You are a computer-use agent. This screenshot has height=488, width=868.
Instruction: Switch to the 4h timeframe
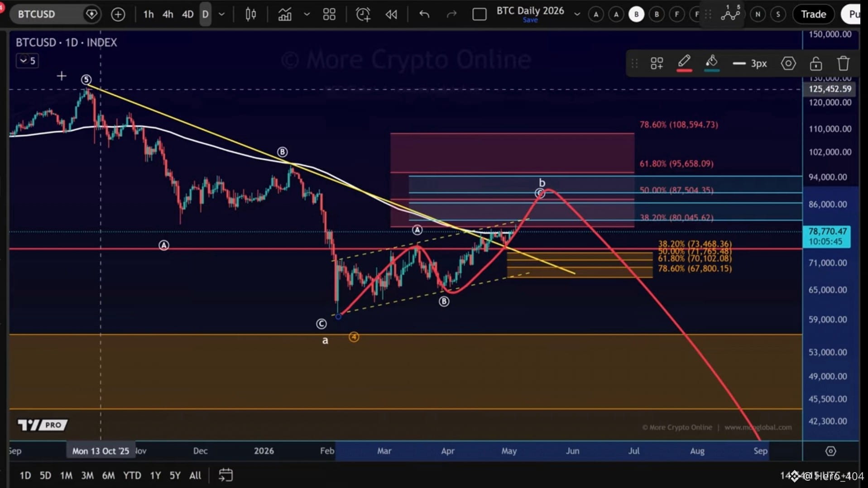click(168, 14)
